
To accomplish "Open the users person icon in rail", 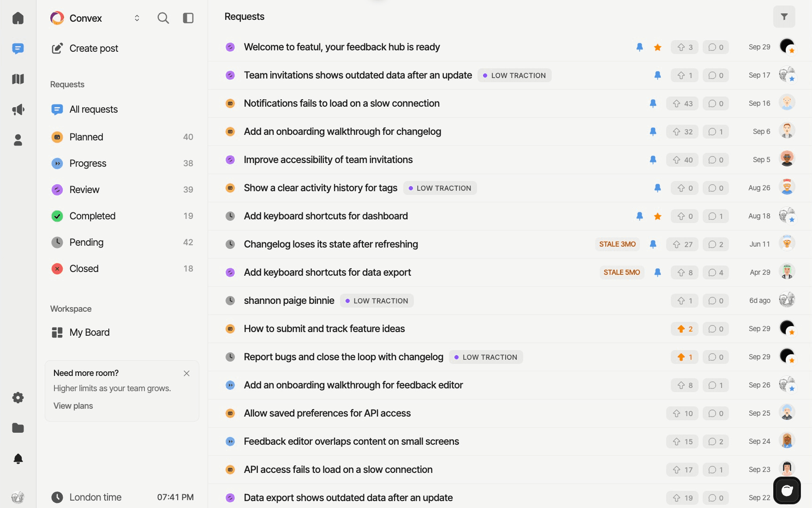I will point(18,140).
